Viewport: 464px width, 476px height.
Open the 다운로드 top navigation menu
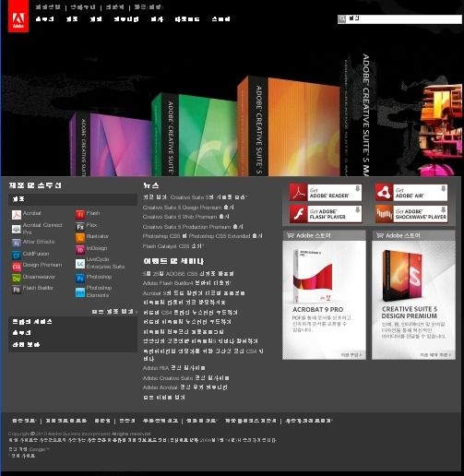(187, 19)
